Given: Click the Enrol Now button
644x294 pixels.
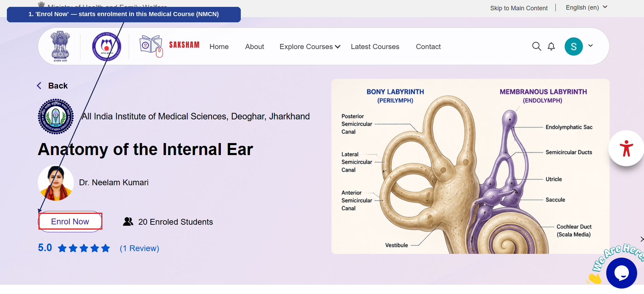Looking at the screenshot, I should tap(70, 222).
